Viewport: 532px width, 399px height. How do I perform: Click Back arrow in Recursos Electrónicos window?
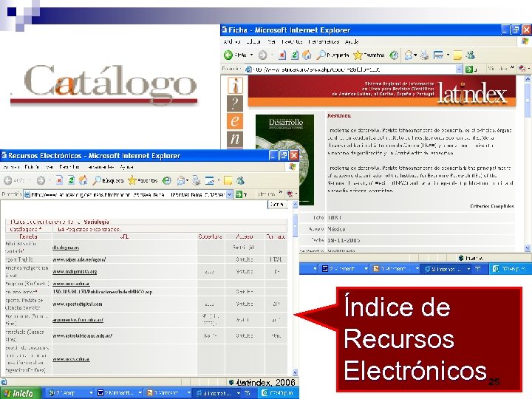(x=8, y=180)
